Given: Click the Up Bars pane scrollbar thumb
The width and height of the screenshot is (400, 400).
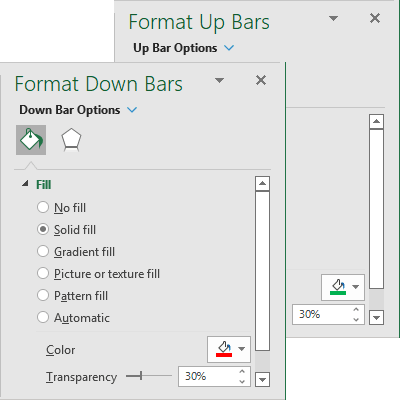Looking at the screenshot, I should click(377, 209).
